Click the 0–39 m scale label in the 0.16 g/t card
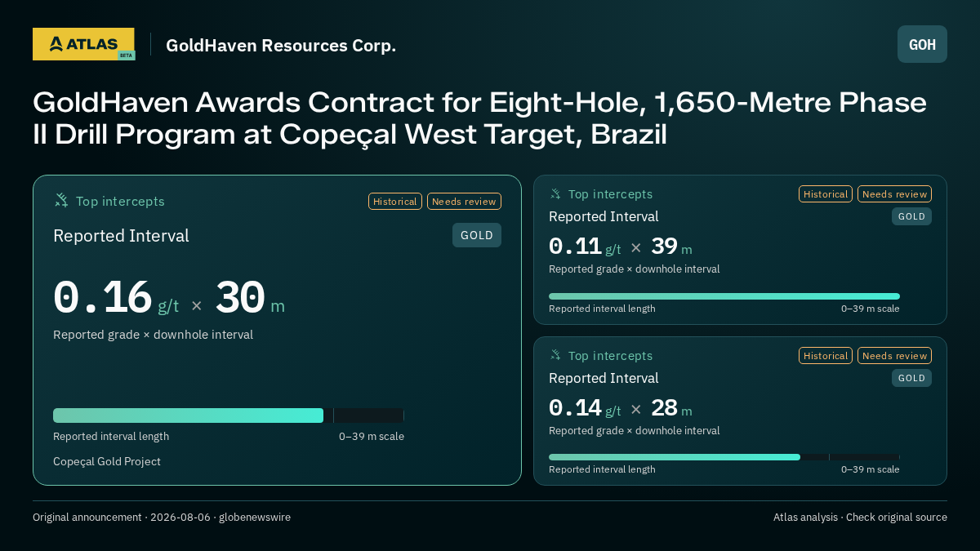This screenshot has height=551, width=980. tap(372, 436)
